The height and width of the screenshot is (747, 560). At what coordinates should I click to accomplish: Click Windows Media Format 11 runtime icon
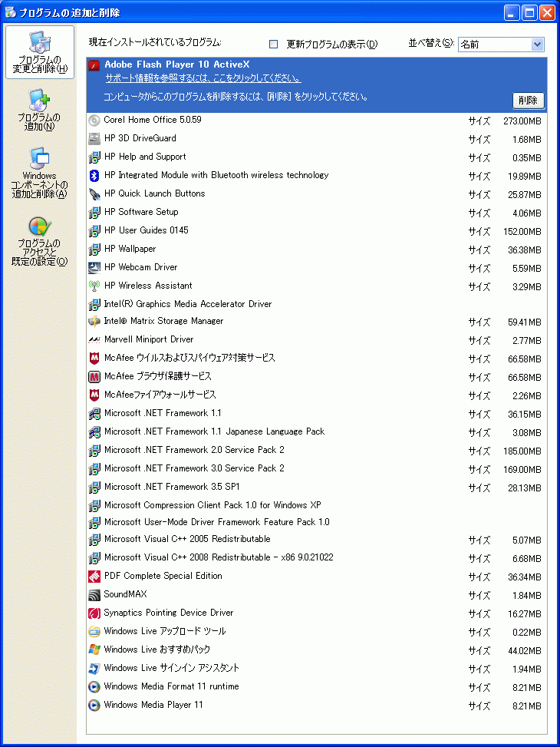tap(94, 687)
